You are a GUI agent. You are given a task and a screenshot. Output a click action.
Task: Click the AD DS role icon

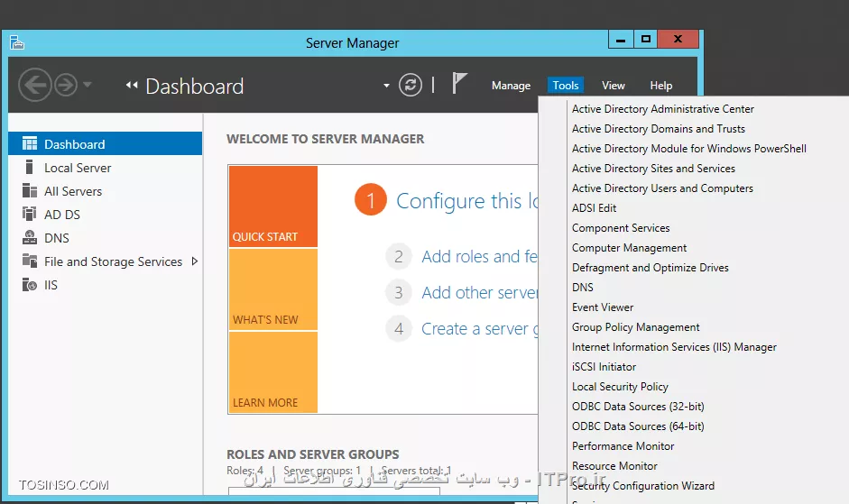click(x=30, y=214)
